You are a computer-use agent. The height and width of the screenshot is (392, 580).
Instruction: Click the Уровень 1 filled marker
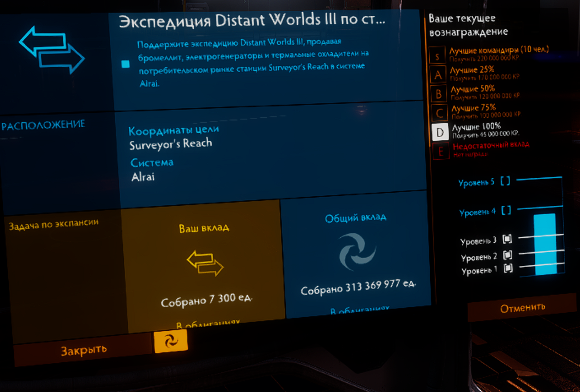[508, 269]
